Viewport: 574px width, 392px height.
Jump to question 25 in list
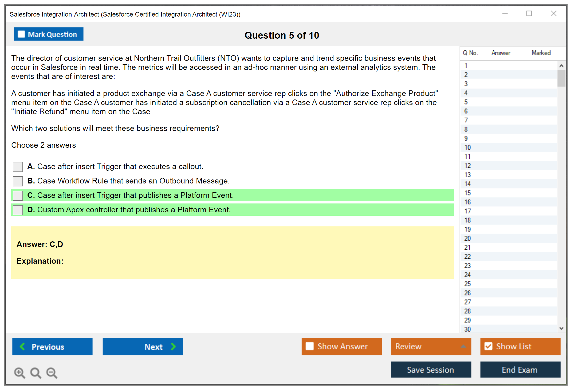tap(468, 284)
